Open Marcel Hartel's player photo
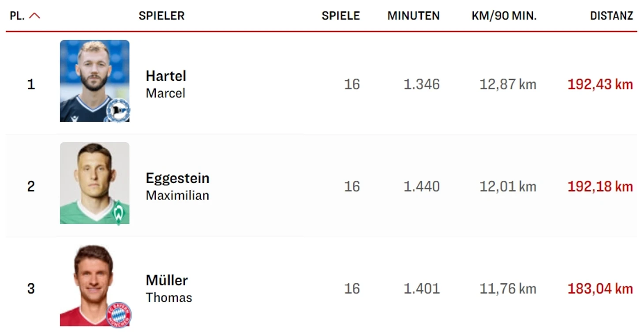This screenshot has height=335, width=644. click(94, 81)
